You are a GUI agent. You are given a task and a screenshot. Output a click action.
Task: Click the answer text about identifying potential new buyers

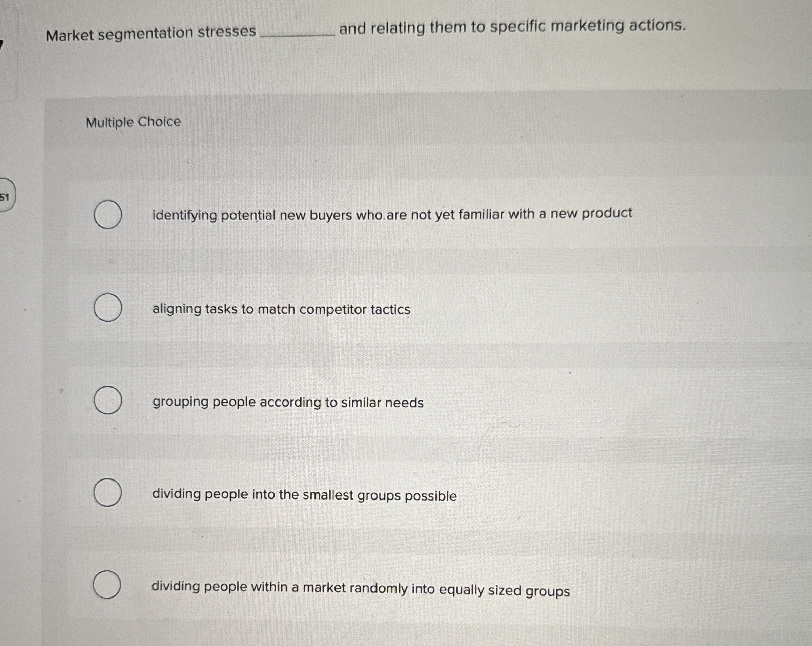(392, 214)
